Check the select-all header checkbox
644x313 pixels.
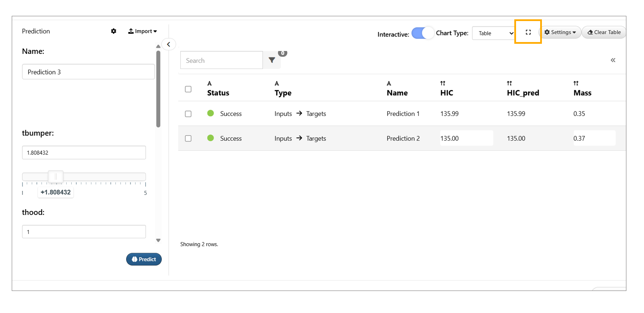coord(188,89)
